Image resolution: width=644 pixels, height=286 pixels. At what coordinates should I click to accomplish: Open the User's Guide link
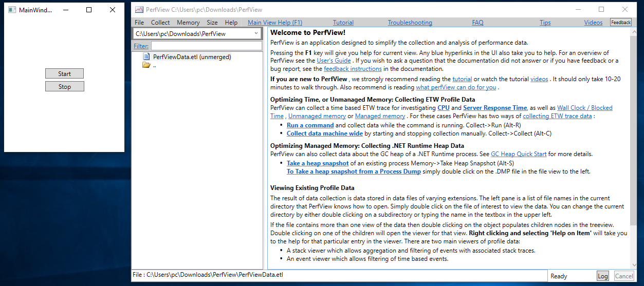[334, 61]
